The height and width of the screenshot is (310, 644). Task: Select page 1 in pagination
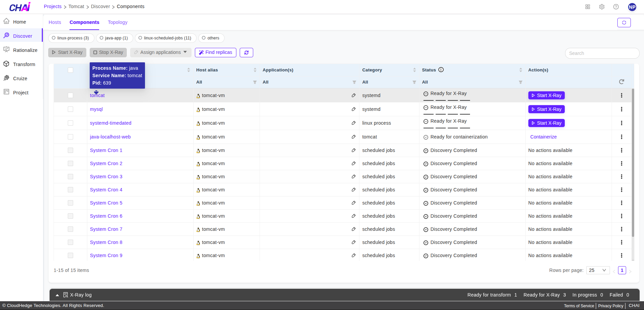622,270
